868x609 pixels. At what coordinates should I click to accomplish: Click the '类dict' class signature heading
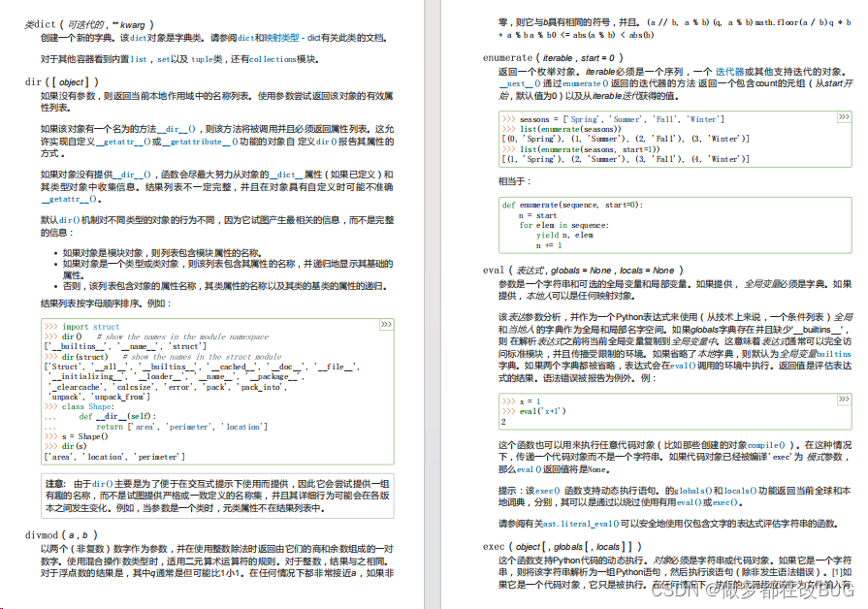click(x=88, y=24)
